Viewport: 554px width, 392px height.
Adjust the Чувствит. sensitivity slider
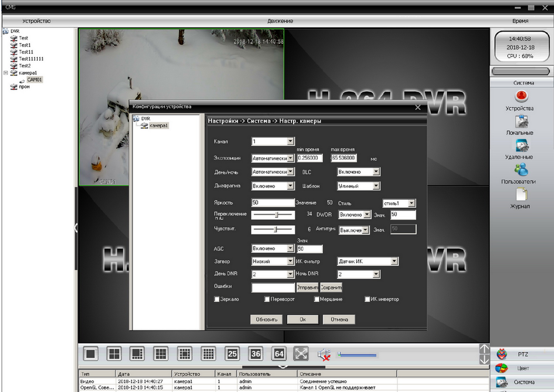point(276,230)
